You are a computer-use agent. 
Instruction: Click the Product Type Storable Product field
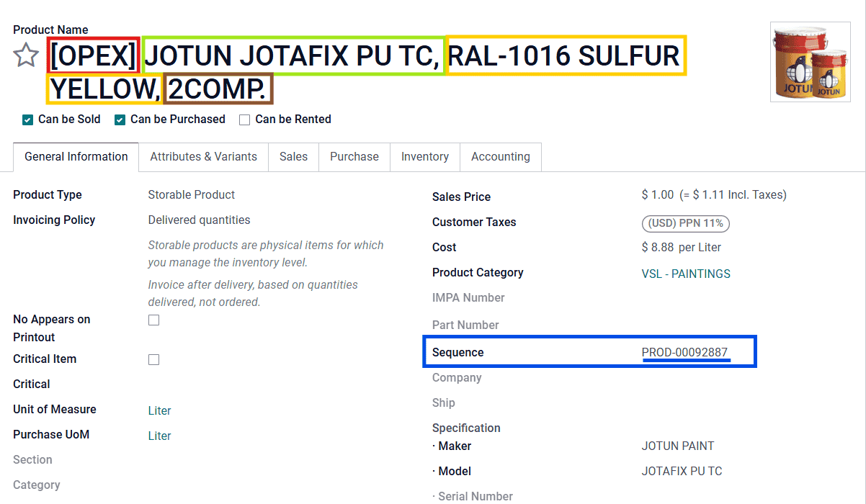[x=191, y=195]
